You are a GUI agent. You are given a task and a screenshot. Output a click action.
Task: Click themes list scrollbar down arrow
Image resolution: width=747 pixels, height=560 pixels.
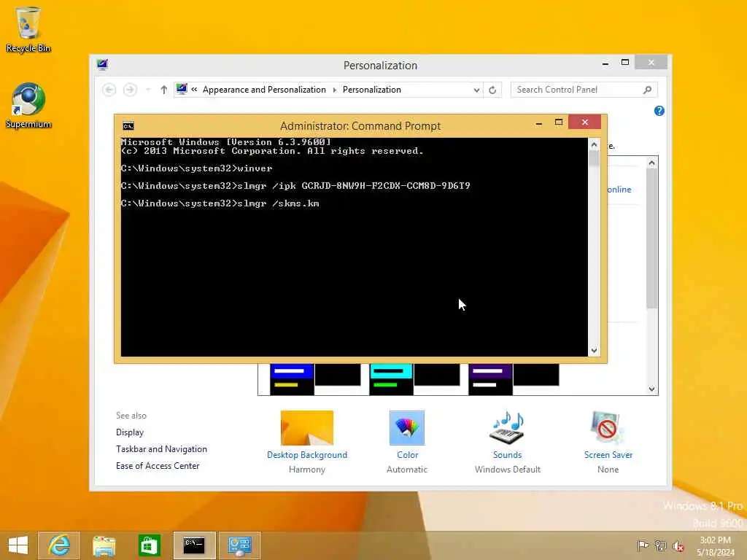(651, 389)
